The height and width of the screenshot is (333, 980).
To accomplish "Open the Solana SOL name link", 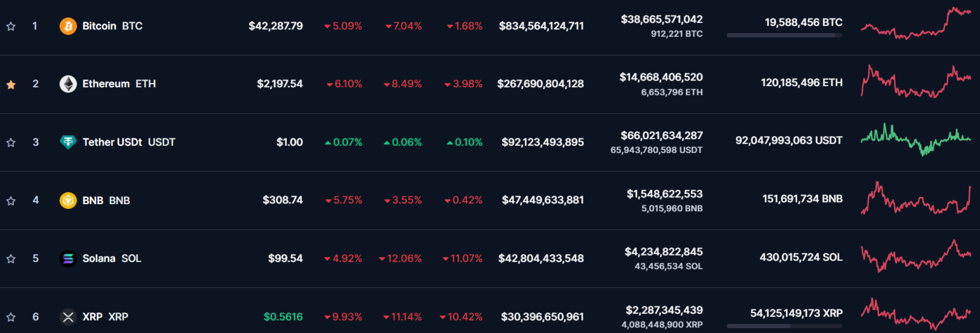I will (100, 258).
